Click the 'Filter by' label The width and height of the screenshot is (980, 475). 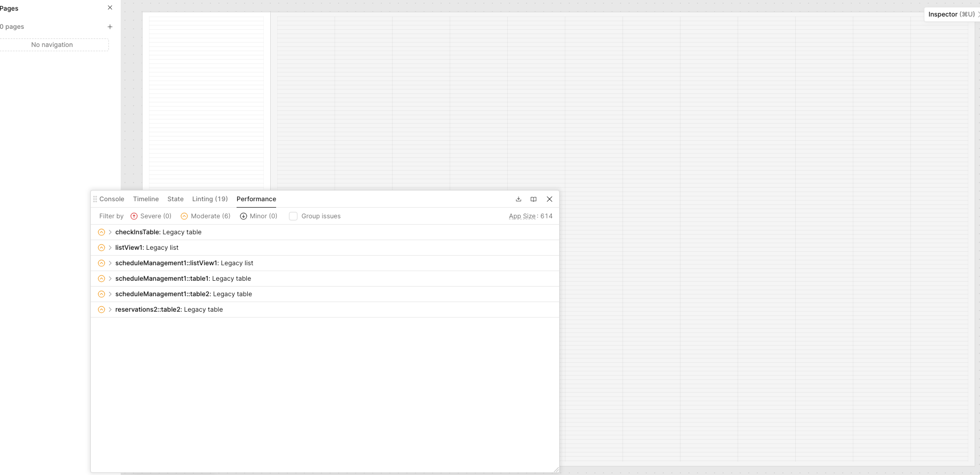[x=112, y=216]
